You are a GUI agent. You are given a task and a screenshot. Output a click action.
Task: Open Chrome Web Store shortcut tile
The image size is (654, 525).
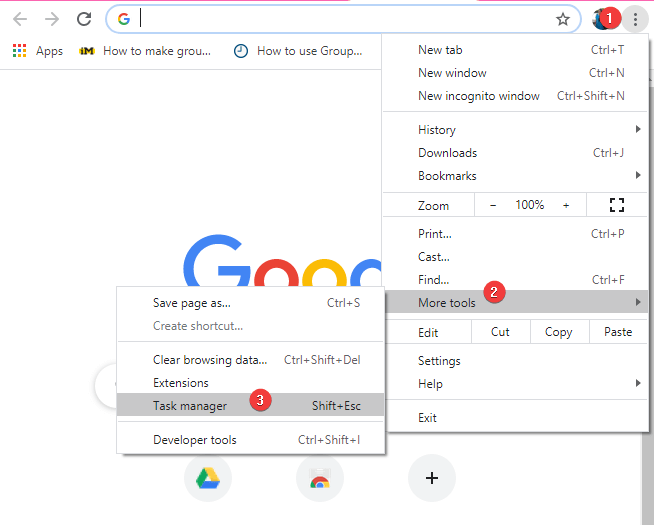pos(320,478)
